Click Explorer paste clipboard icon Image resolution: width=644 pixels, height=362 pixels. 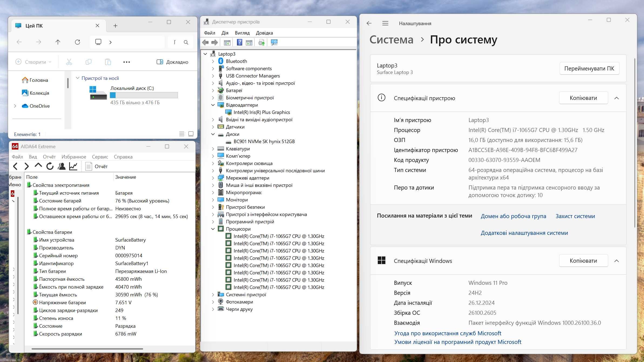(108, 62)
